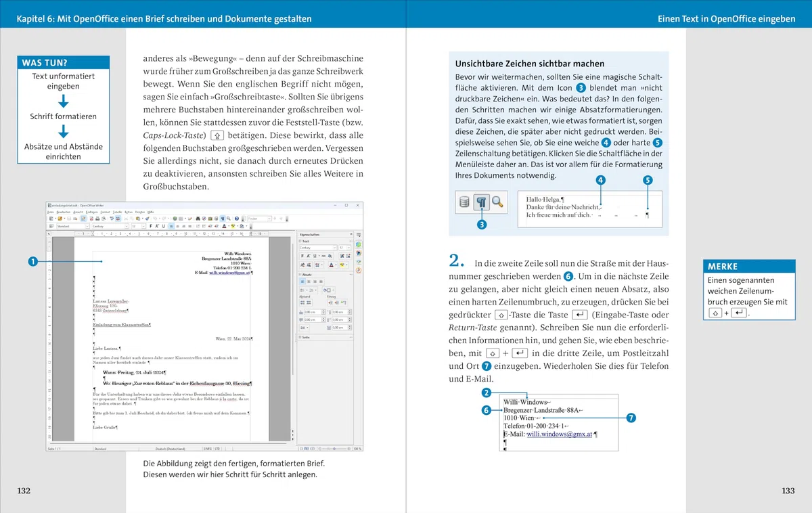
Task: Open the Standard paragraph style dropdown
Action: pyautogui.click(x=73, y=226)
